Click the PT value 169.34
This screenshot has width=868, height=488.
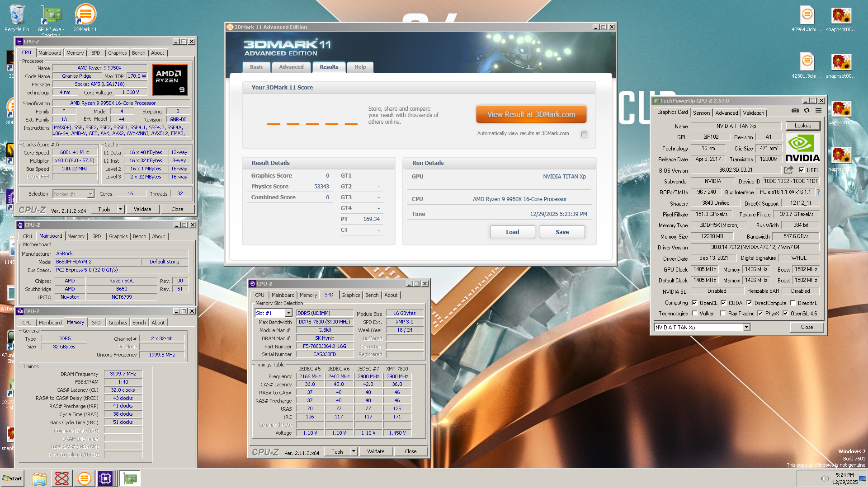pyautogui.click(x=371, y=219)
